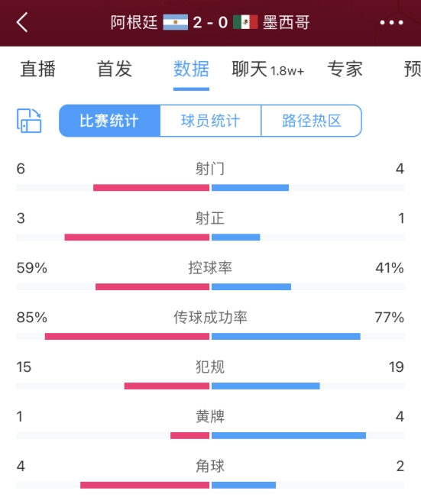
Task: Select the 比赛统计 segment
Action: (x=109, y=121)
